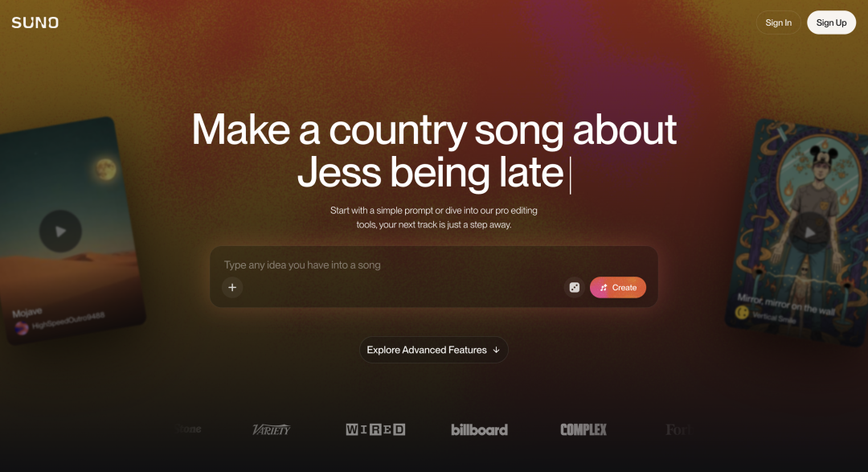Open the Vertical Smile artist avatar

click(742, 313)
